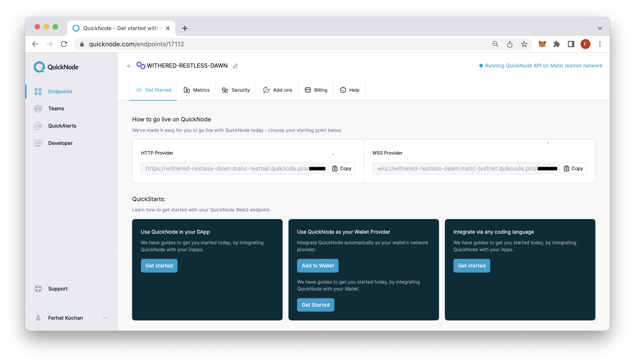This screenshot has height=364, width=635.
Task: Copy the WSS Provider URL
Action: 573,168
